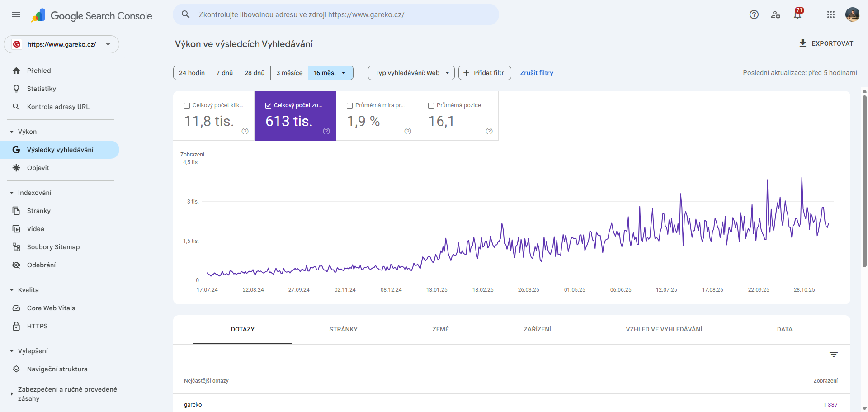This screenshot has width=868, height=412.
Task: Open the property selector dropdown
Action: click(61, 44)
